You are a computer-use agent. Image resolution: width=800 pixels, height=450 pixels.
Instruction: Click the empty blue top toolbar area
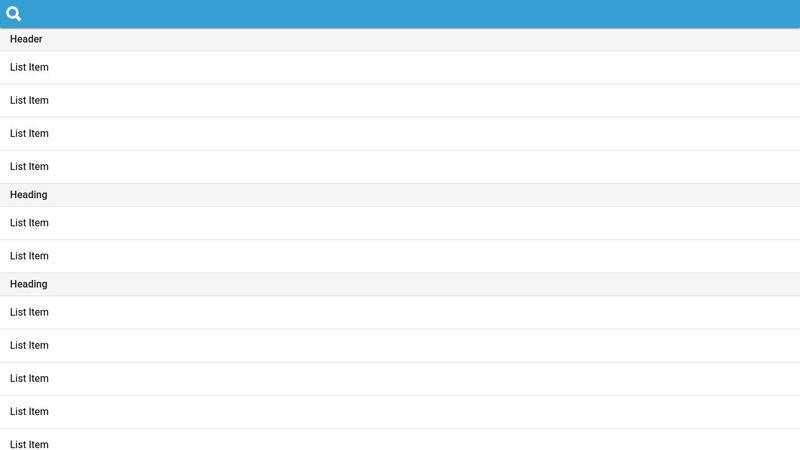click(400, 14)
